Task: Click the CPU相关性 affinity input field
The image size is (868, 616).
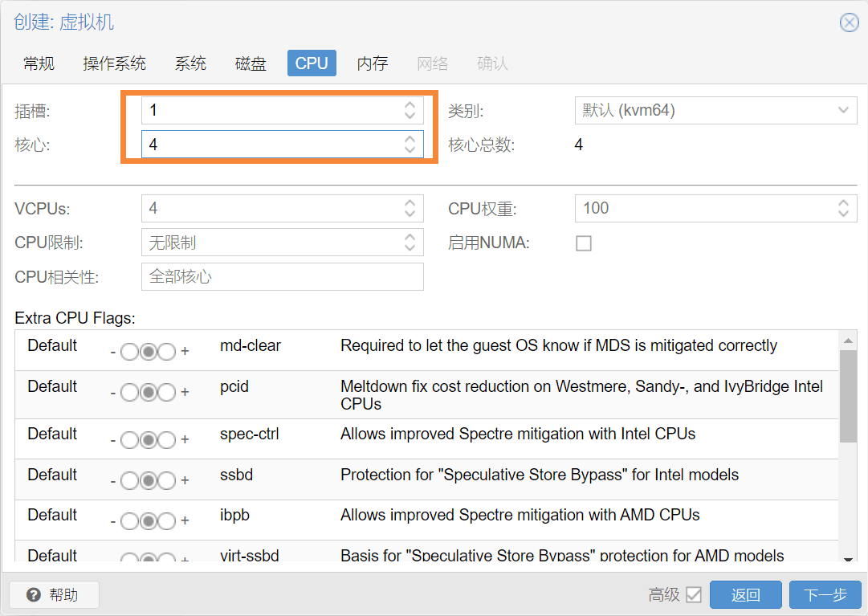Action: pyautogui.click(x=283, y=277)
